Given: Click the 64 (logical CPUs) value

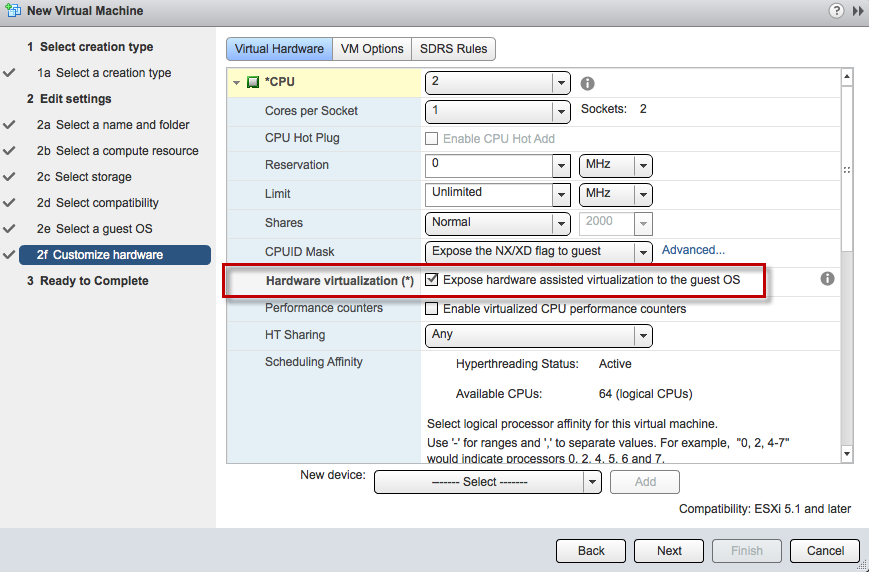Looking at the screenshot, I should click(x=646, y=395).
